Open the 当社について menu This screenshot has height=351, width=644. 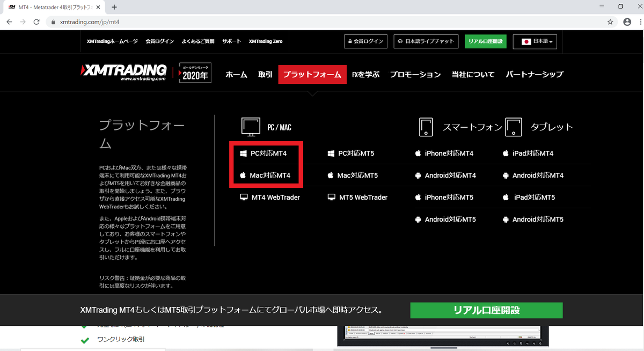click(x=473, y=75)
